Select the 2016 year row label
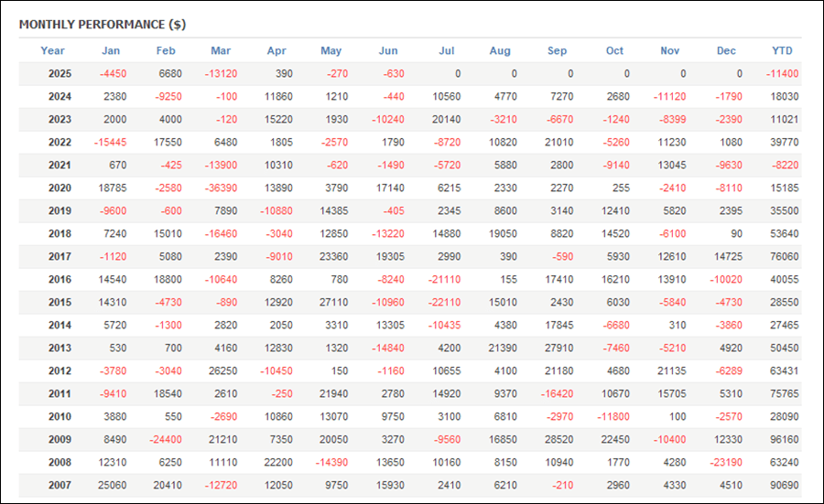The height and width of the screenshot is (504, 824). [60, 279]
